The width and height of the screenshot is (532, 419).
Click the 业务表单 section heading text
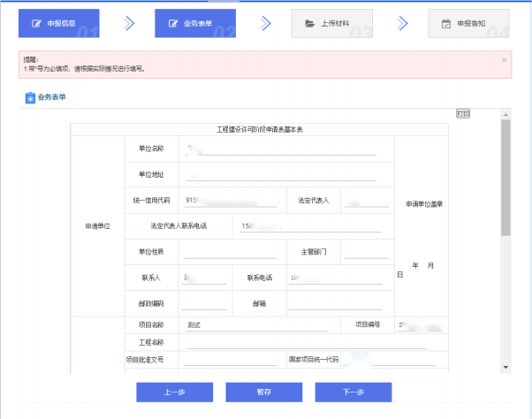pyautogui.click(x=51, y=97)
